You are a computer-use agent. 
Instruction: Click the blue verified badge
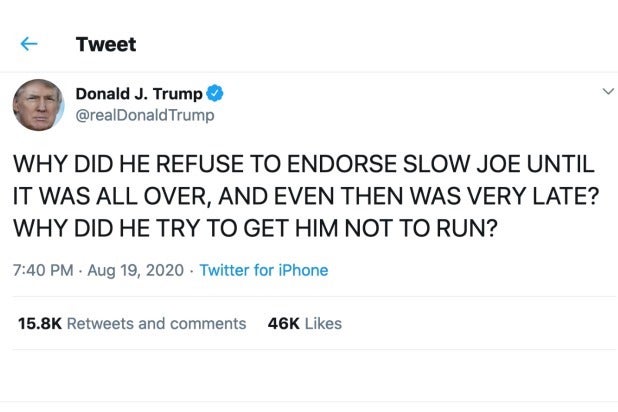216,94
